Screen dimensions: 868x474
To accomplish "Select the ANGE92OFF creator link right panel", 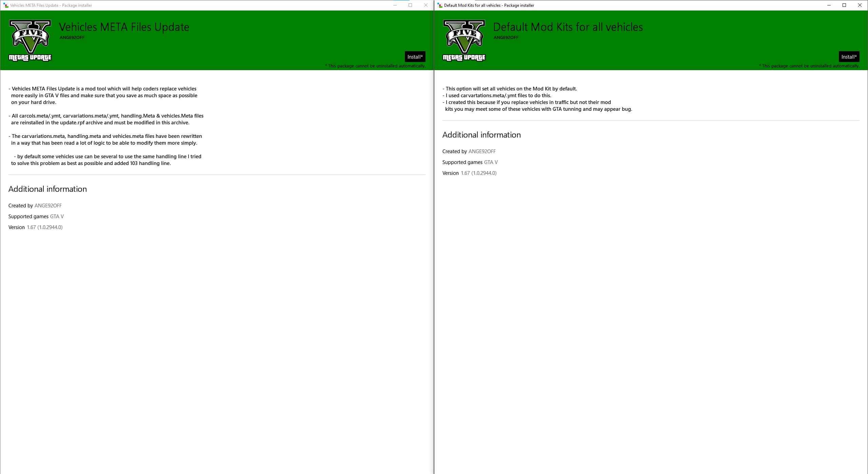I will pyautogui.click(x=481, y=151).
